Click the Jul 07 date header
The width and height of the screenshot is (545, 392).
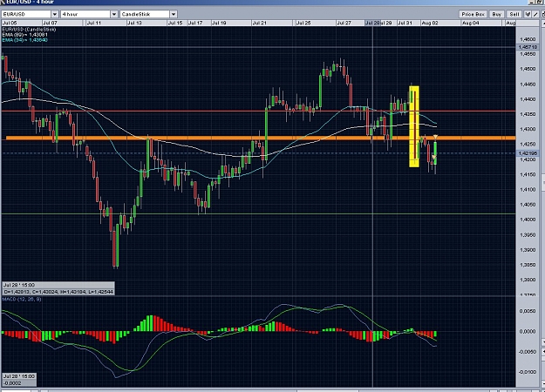click(x=50, y=23)
